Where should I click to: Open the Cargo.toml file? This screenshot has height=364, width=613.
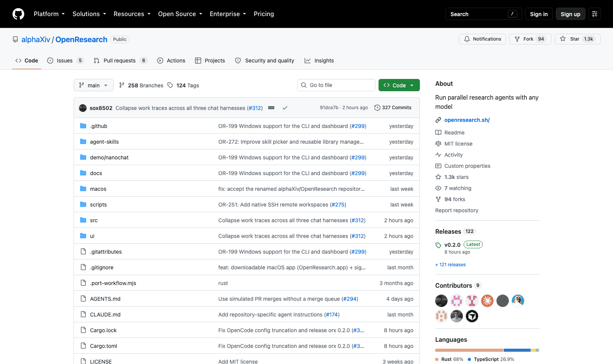[x=103, y=346]
